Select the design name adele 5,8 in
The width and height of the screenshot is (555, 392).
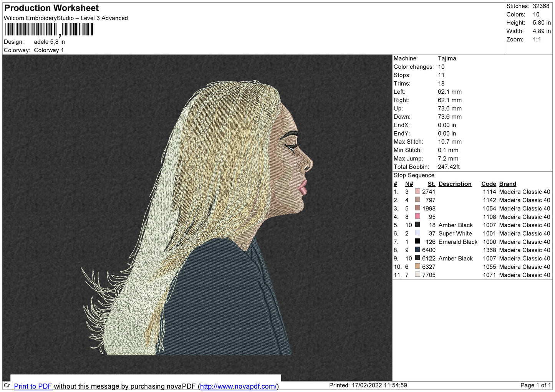click(49, 42)
